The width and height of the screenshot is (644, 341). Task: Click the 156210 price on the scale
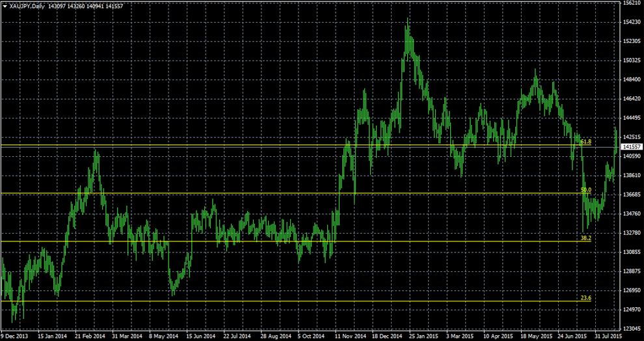click(631, 3)
